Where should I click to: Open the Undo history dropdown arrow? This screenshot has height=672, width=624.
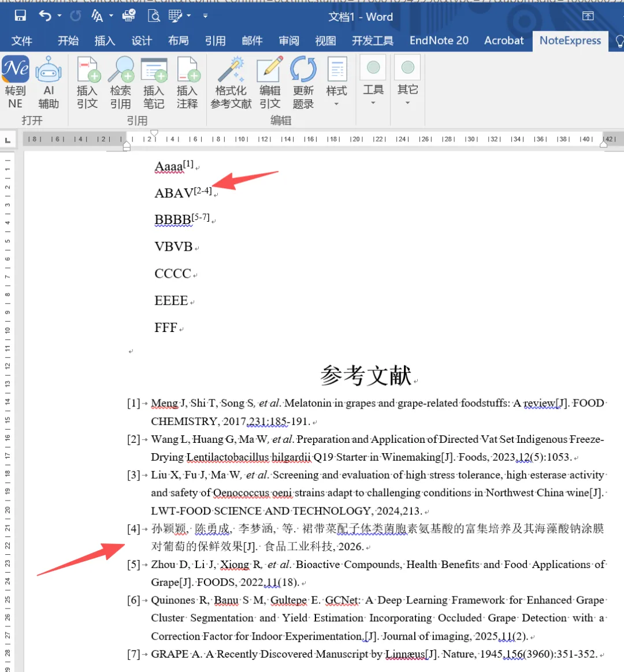59,16
